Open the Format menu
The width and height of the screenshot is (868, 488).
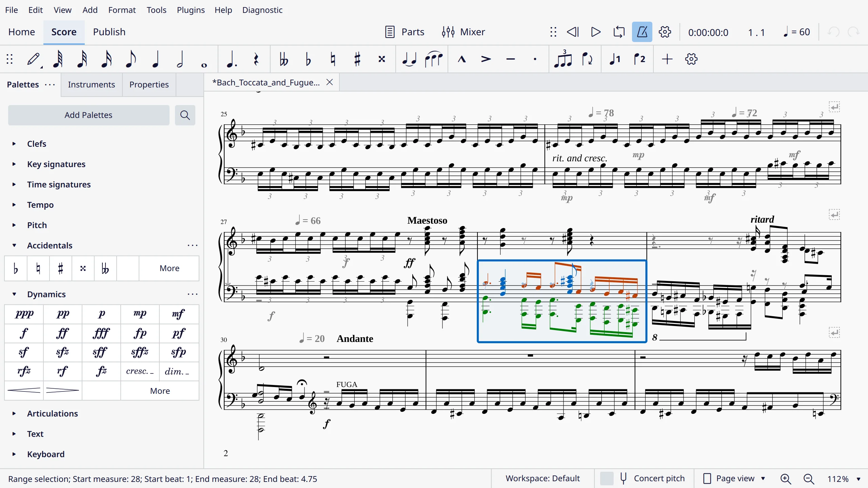click(x=122, y=10)
